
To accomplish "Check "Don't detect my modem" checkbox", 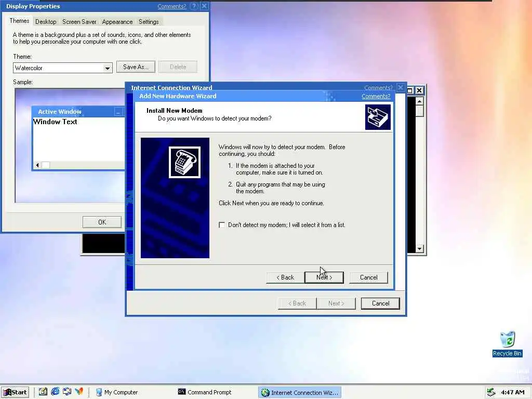I will point(222,225).
